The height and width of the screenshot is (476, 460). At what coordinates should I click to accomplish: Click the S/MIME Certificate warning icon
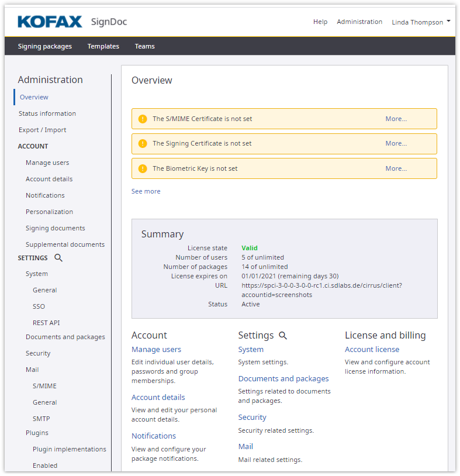tap(143, 119)
